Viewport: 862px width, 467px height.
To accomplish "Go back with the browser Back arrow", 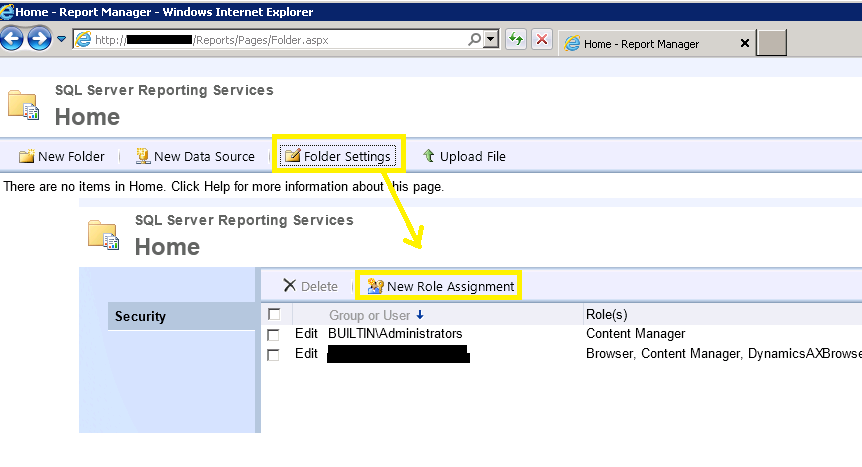I will [12, 39].
